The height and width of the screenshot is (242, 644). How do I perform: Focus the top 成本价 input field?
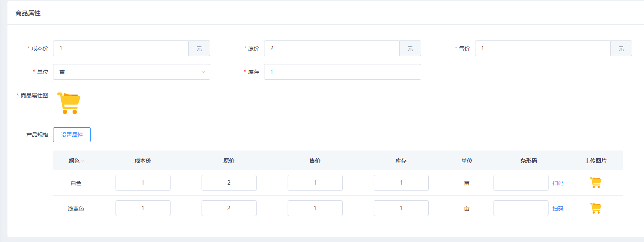(x=121, y=48)
